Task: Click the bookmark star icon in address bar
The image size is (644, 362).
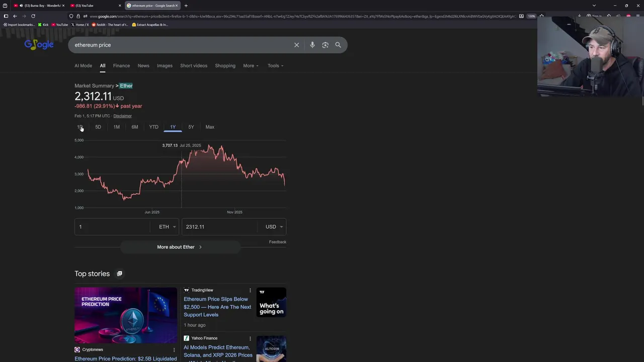Action: pos(541,16)
